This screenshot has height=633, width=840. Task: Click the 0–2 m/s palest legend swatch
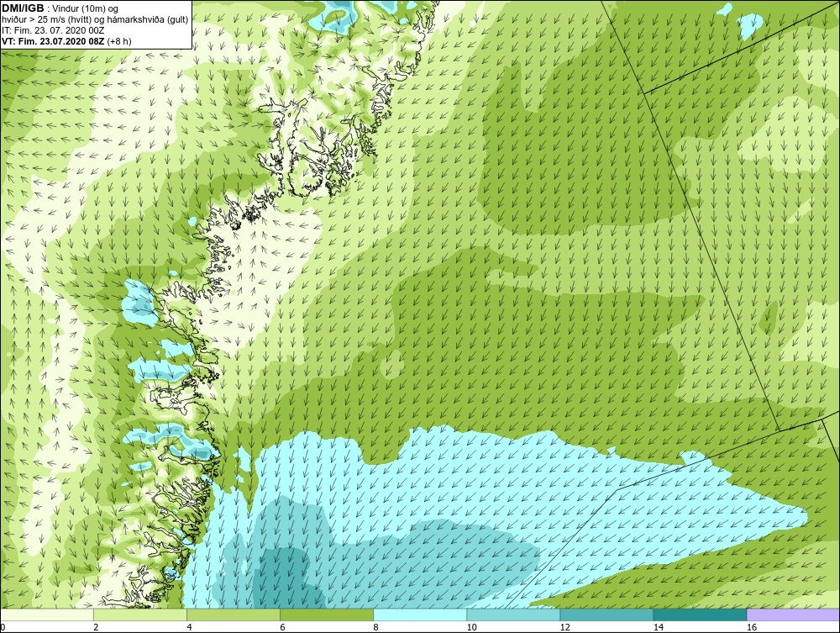[47, 615]
